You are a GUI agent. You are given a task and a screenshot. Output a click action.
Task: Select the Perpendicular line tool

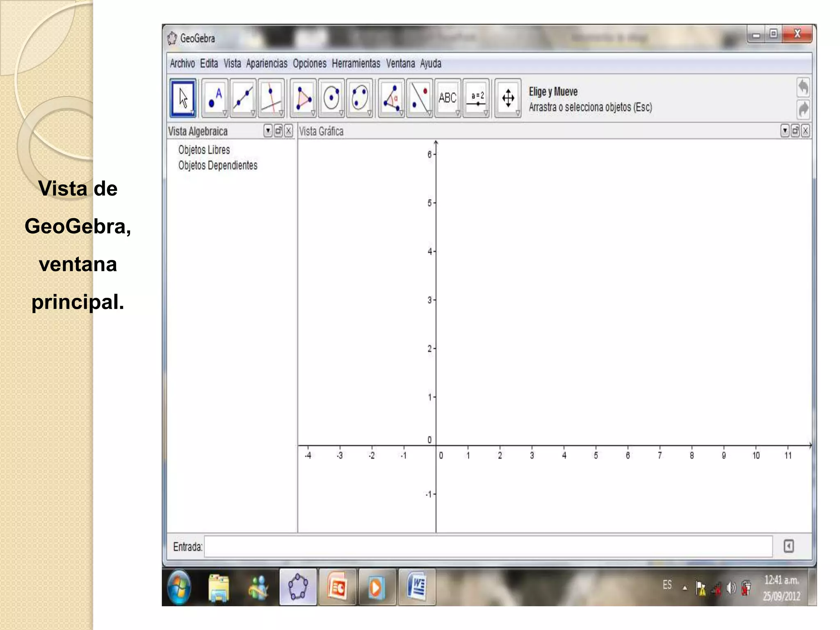[x=271, y=98]
